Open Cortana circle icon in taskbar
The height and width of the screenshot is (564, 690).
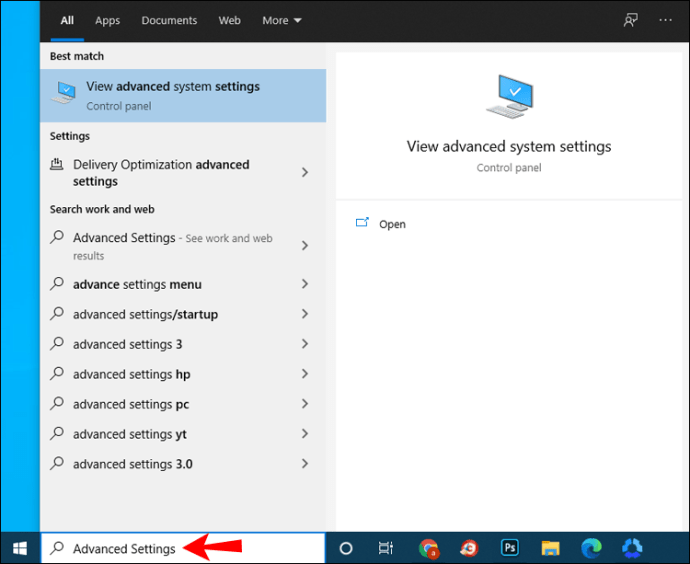(346, 548)
